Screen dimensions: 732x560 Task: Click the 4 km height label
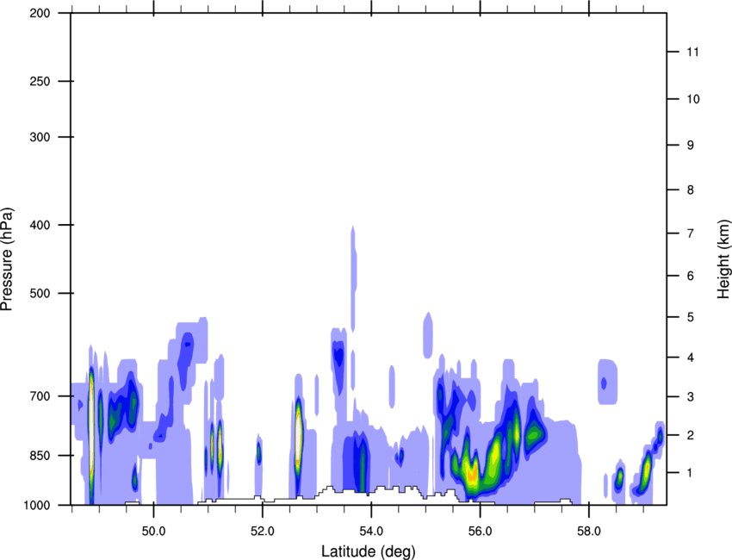[691, 358]
